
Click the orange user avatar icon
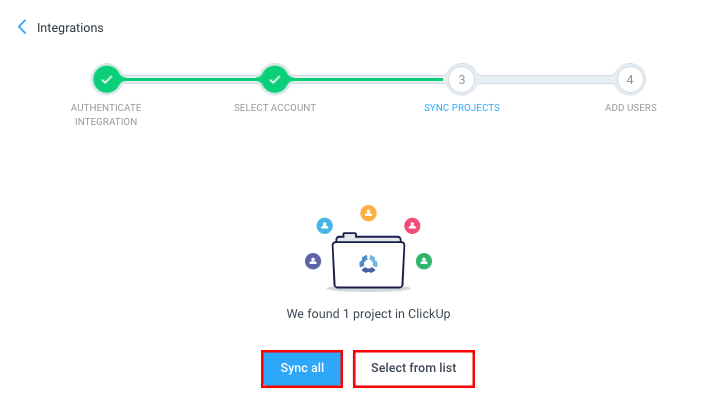pyautogui.click(x=368, y=213)
